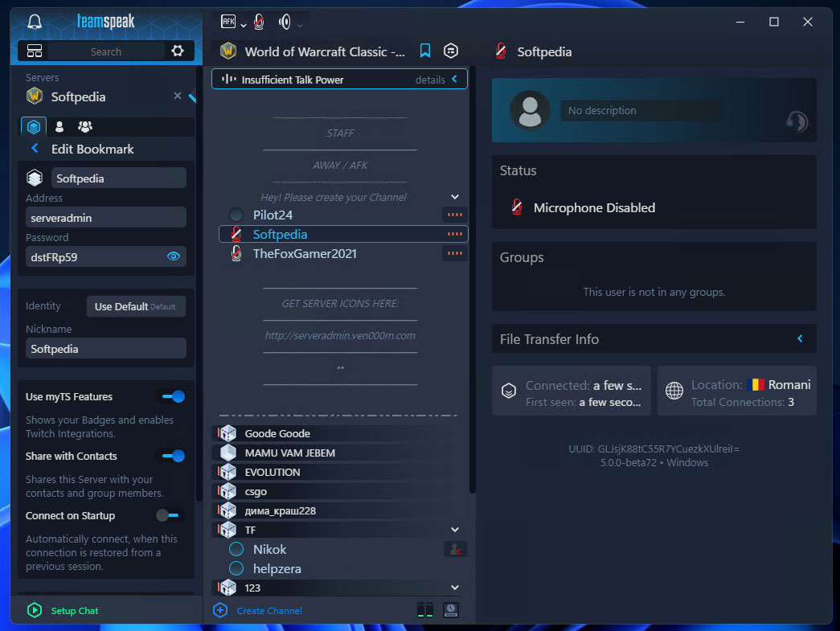Toggle Share with Contacts switch
Screen dimensions: 840x631
pyautogui.click(x=173, y=456)
